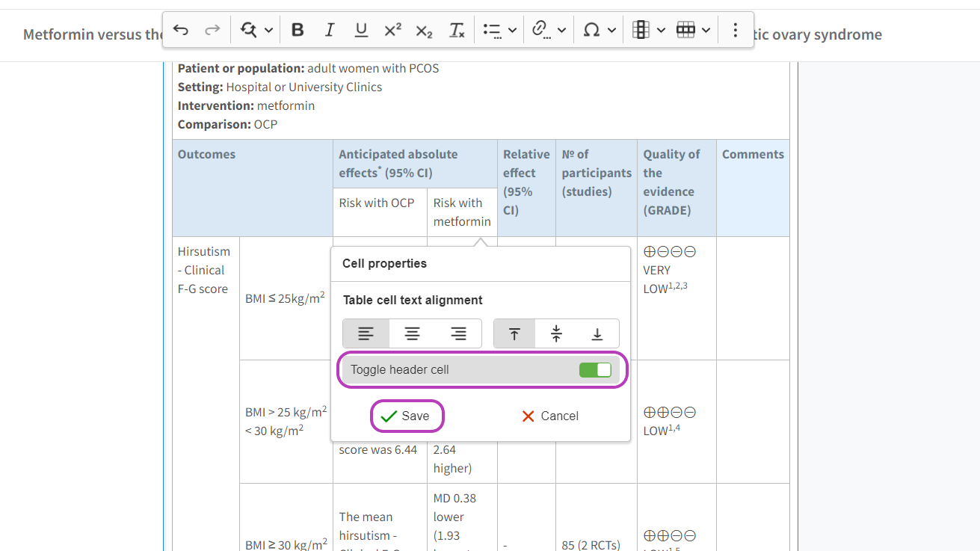The height and width of the screenshot is (551, 980).
Task: Apply subscript formatting
Action: pyautogui.click(x=424, y=30)
